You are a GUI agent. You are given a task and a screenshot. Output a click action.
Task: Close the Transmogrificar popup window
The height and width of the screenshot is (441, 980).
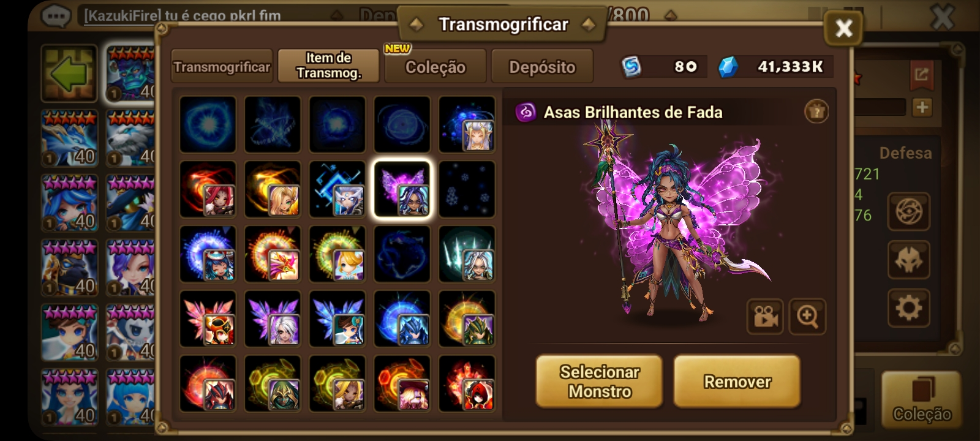click(x=843, y=28)
